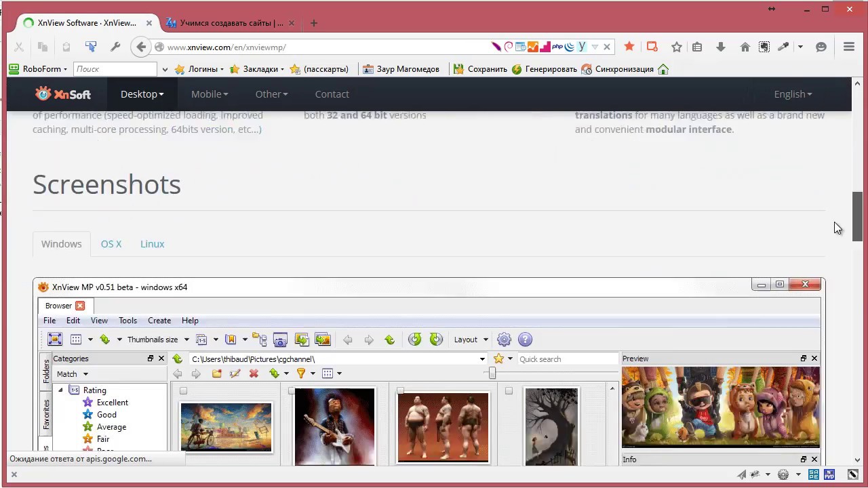Go to browser home page icon
The image size is (868, 488).
pyautogui.click(x=745, y=47)
